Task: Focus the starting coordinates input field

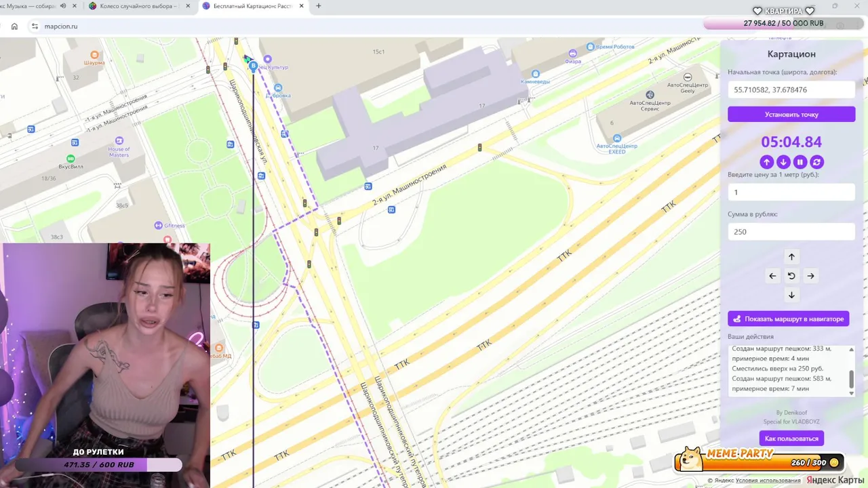Action: (x=791, y=89)
